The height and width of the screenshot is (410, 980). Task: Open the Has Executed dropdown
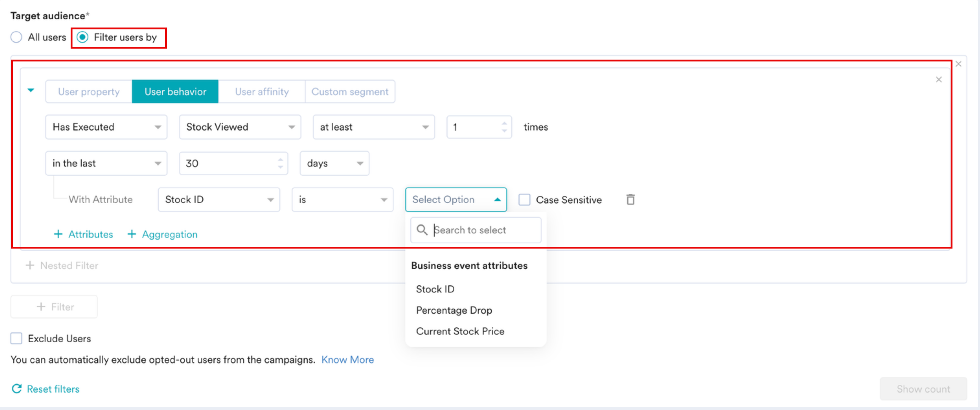click(106, 127)
